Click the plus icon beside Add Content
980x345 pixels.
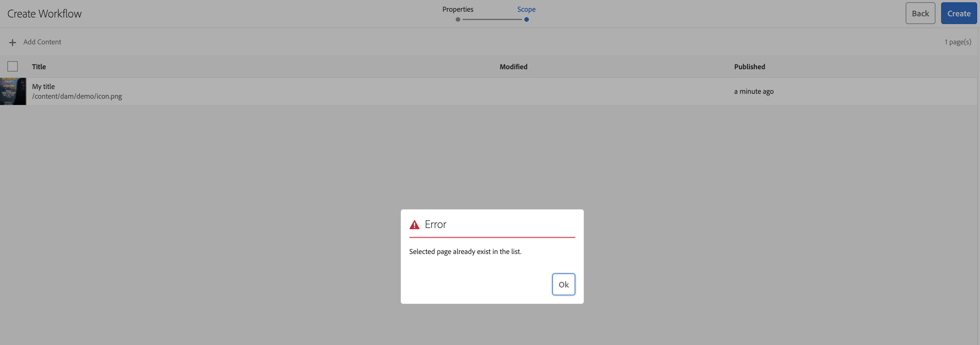point(13,42)
